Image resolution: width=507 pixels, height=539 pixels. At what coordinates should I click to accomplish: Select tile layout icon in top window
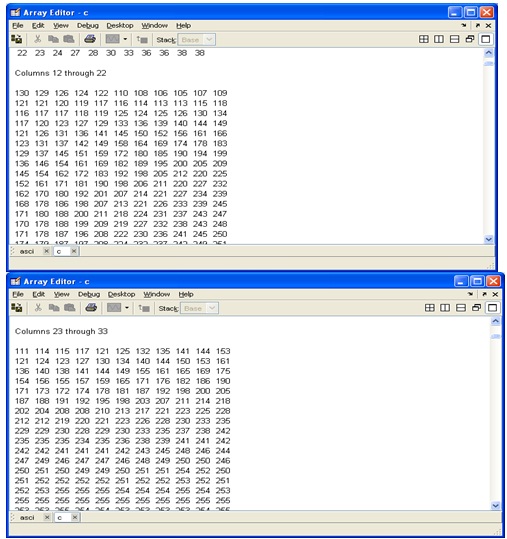423,39
